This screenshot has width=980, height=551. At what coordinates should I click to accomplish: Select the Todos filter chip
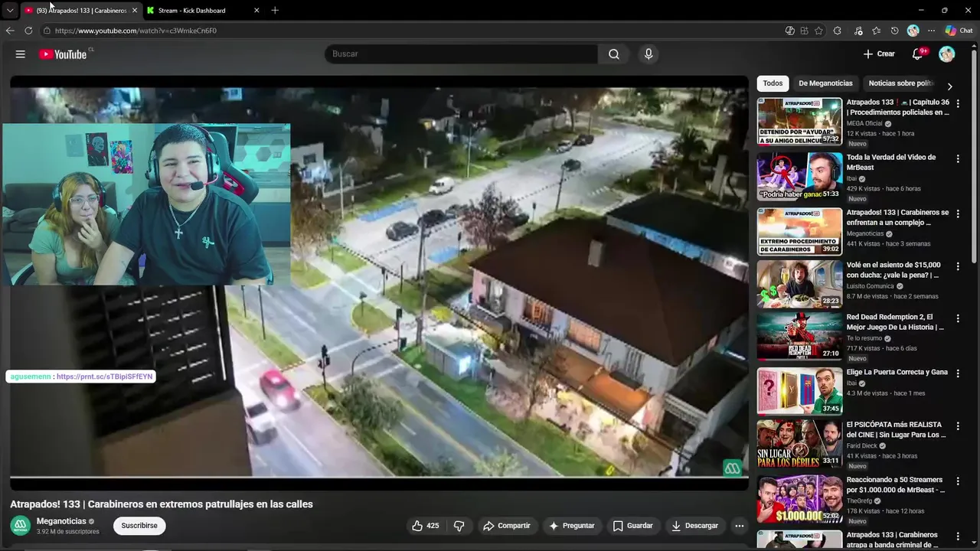pyautogui.click(x=773, y=83)
